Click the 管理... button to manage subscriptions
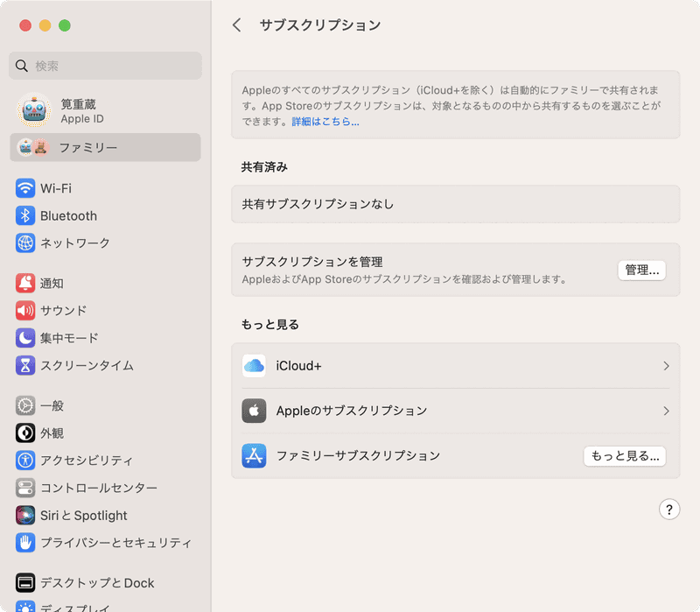700x612 pixels. 641,270
